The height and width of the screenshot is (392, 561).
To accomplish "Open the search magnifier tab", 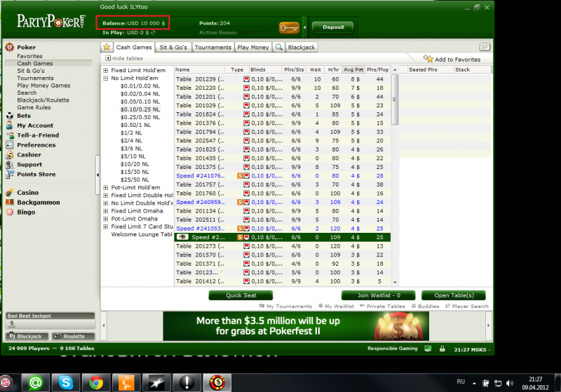I will click(278, 47).
